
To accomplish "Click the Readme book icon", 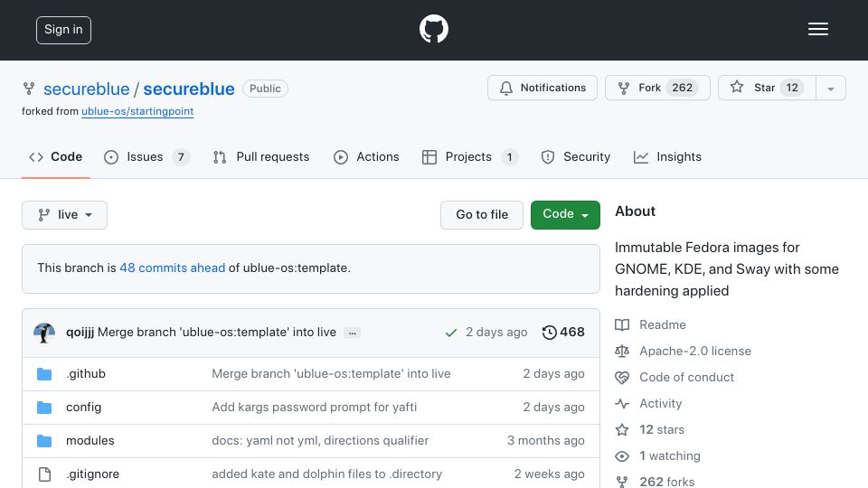I will (x=622, y=324).
